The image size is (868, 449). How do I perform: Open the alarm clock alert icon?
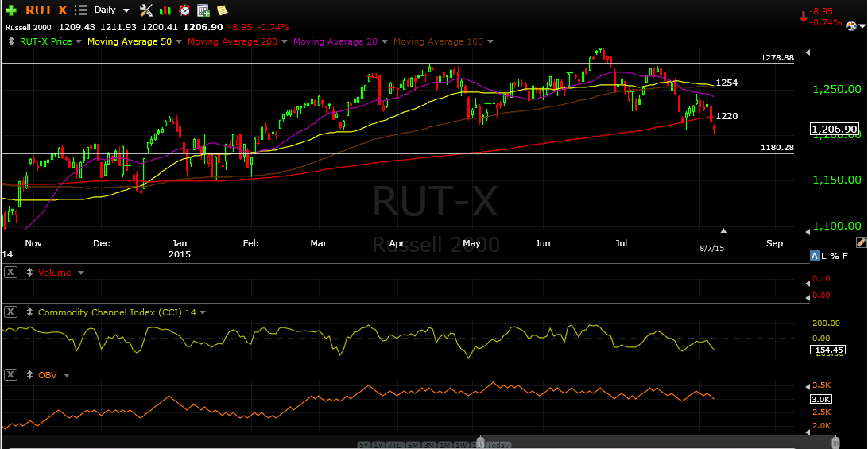(184, 10)
